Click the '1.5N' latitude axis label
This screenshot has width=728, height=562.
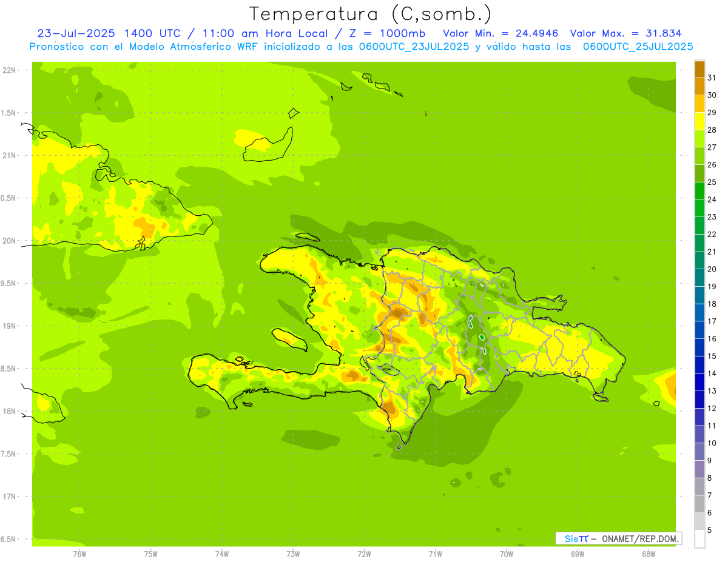coord(9,113)
